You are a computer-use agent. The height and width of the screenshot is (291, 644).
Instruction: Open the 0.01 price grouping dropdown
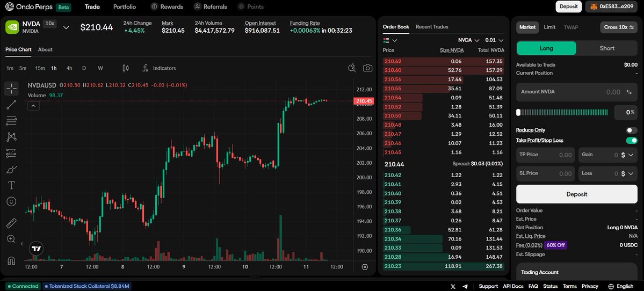click(x=494, y=40)
